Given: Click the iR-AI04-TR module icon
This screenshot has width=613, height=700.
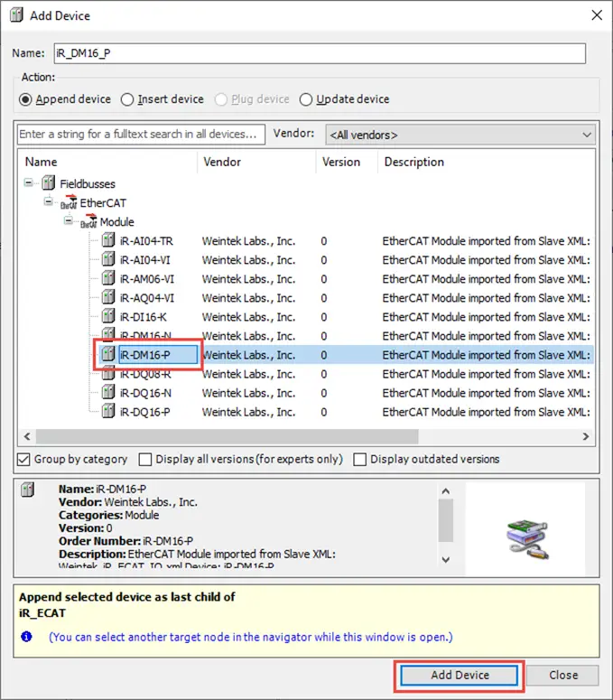Looking at the screenshot, I should (108, 240).
